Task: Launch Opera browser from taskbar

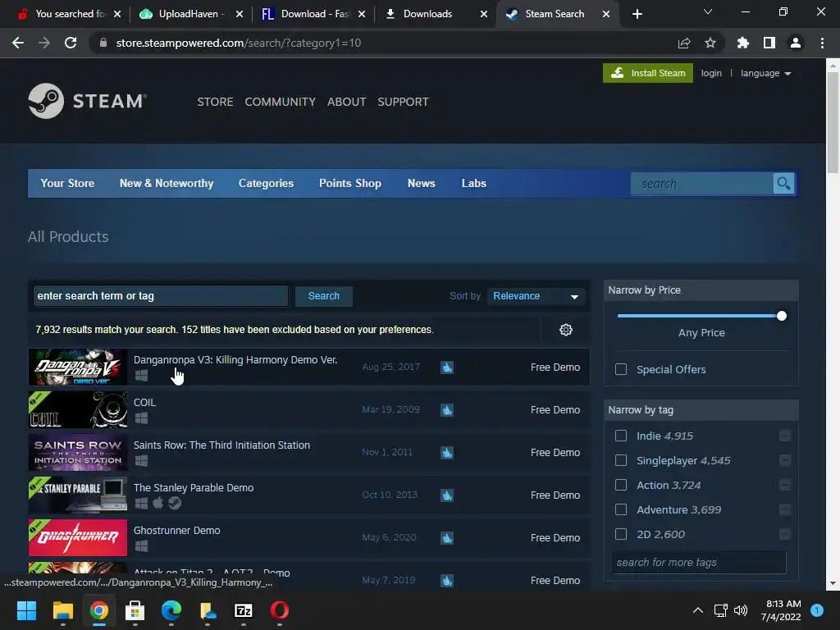Action: pos(280,610)
